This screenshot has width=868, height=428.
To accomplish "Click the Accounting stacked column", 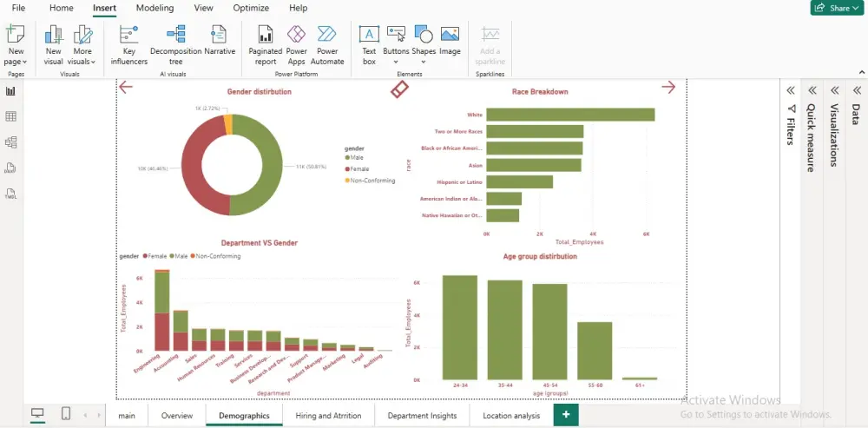I will [181, 331].
